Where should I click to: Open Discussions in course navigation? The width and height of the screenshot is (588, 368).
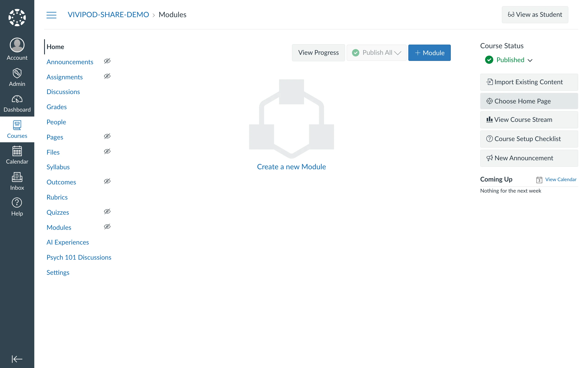click(x=63, y=92)
